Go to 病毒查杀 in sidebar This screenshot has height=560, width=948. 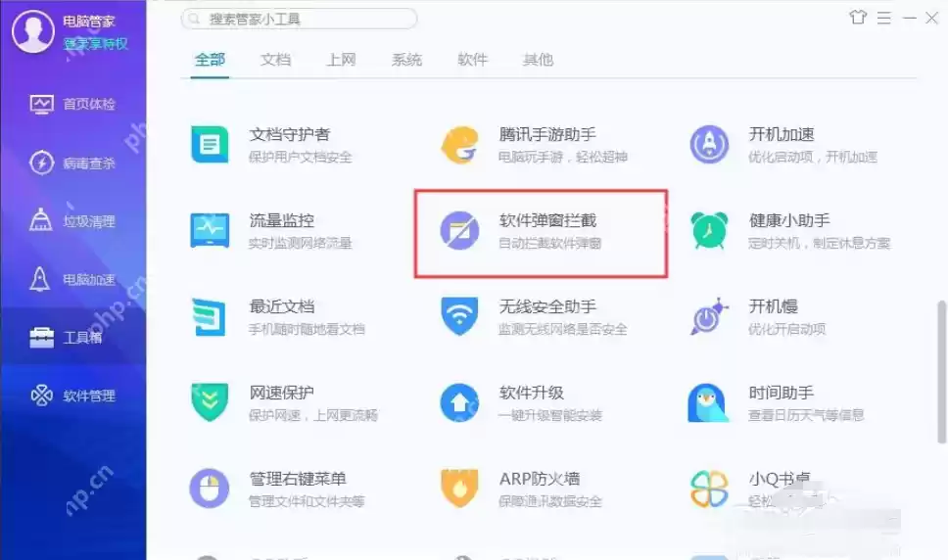pyautogui.click(x=73, y=163)
